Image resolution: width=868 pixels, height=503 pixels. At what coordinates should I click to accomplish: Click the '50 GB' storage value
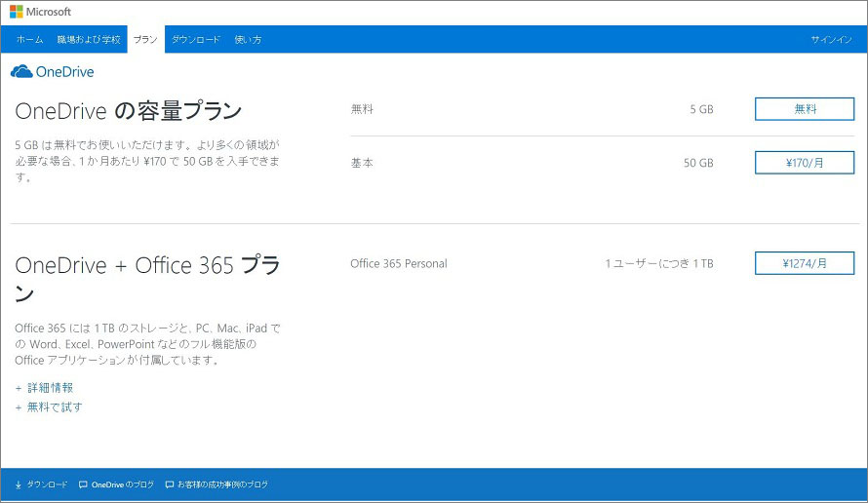[x=698, y=163]
